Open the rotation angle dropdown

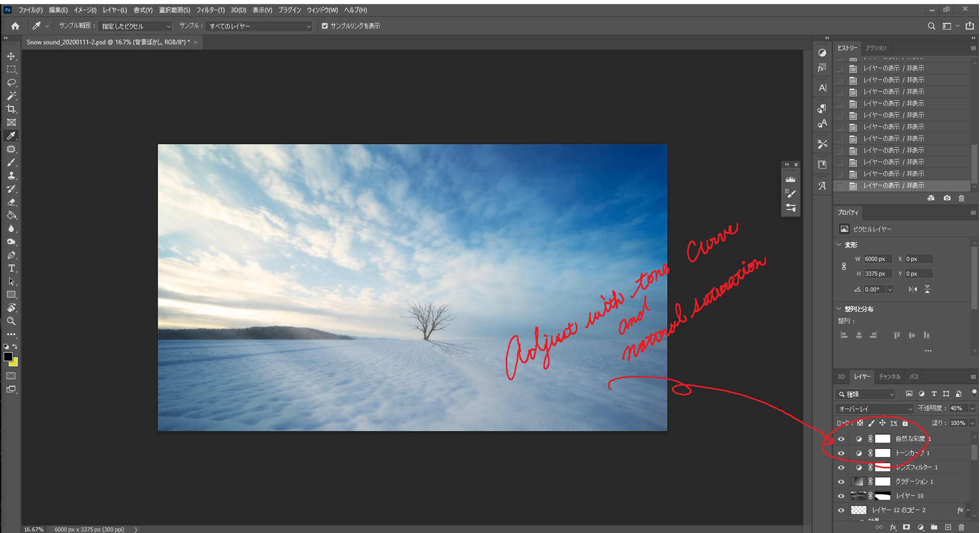click(890, 289)
